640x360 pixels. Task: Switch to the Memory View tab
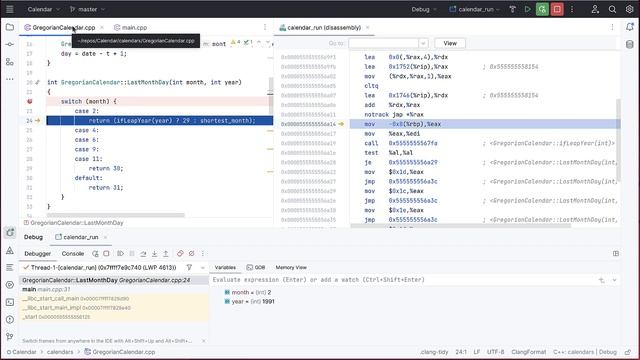pyautogui.click(x=291, y=267)
